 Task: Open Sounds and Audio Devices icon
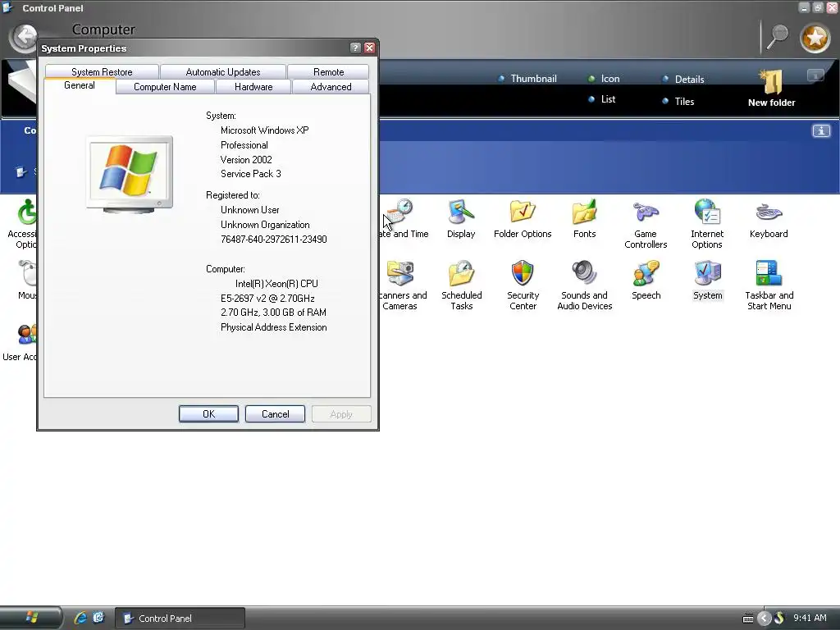pyautogui.click(x=584, y=285)
